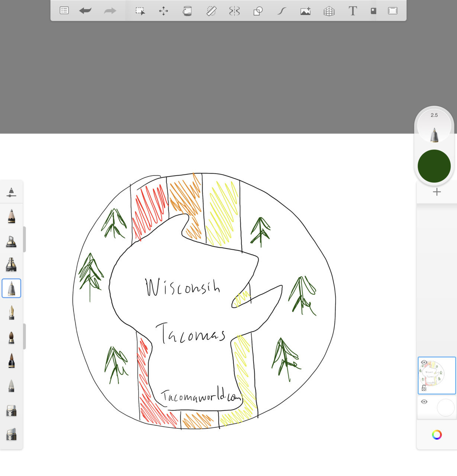Activate the Selection tool

click(x=140, y=11)
